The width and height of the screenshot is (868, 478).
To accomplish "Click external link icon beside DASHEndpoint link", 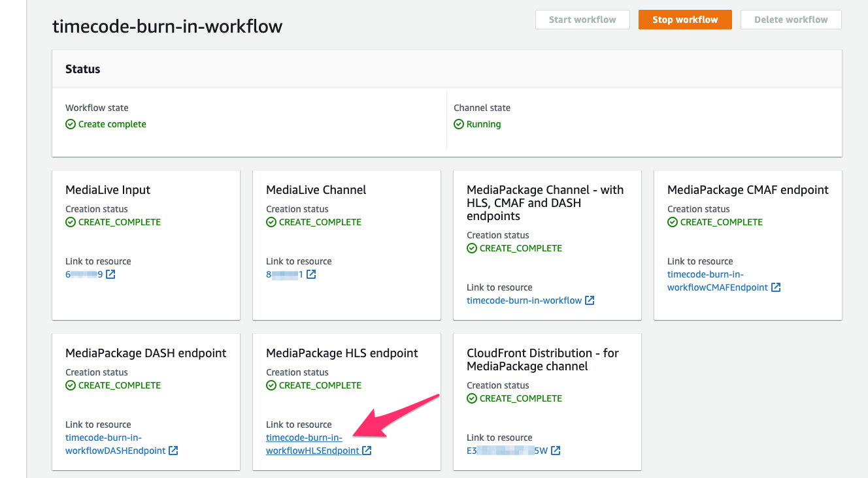I will [173, 451].
